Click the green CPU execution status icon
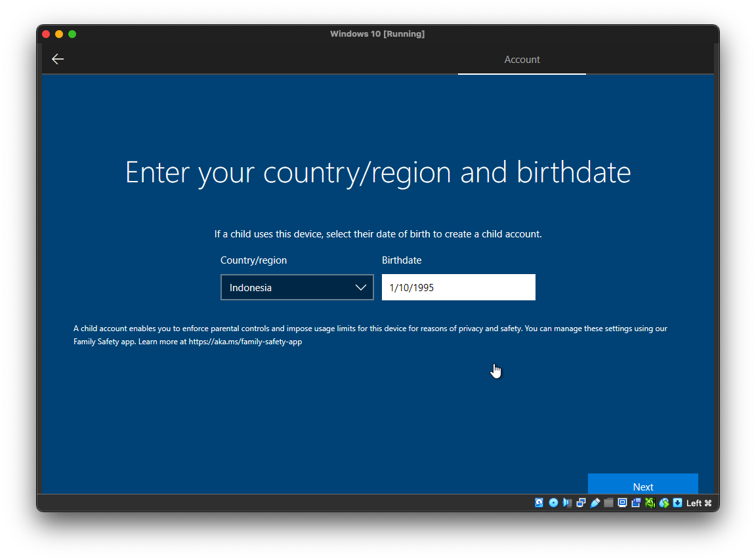 point(650,503)
